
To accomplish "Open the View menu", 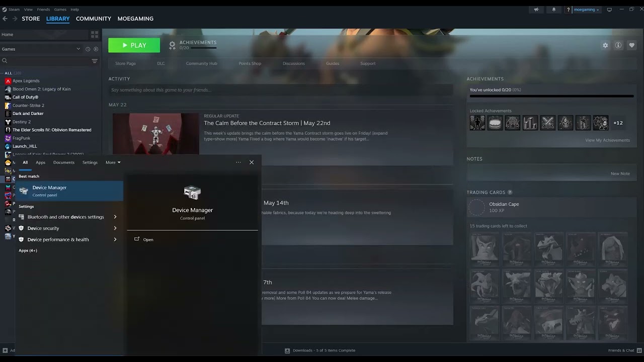I will (x=28, y=10).
